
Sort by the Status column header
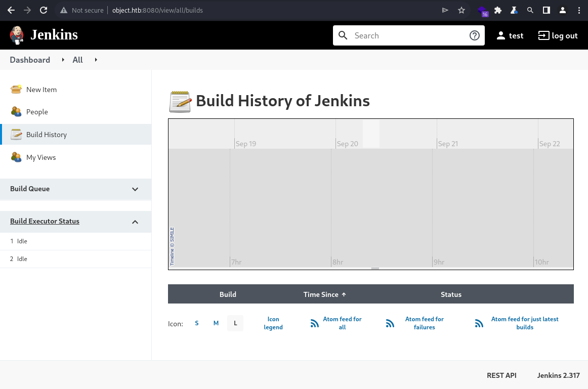coord(451,294)
